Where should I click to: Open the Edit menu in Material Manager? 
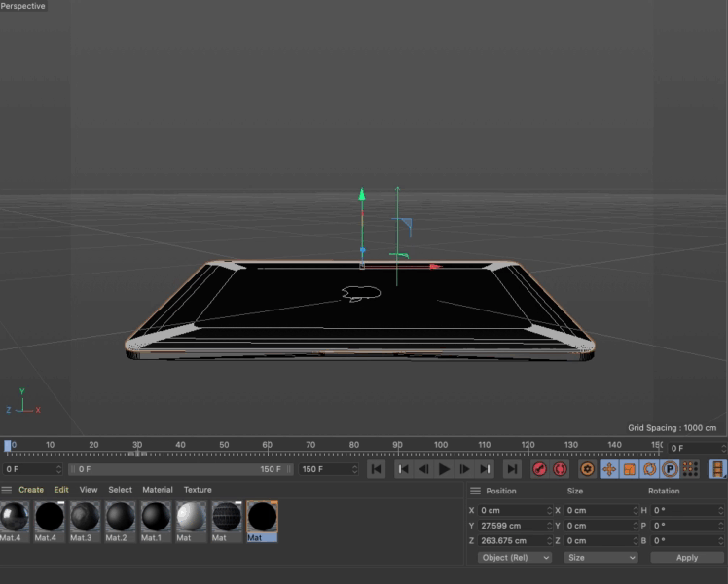pos(61,490)
